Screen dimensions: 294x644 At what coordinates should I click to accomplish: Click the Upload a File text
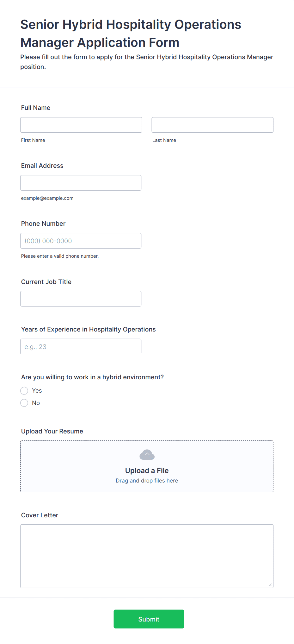pos(147,470)
